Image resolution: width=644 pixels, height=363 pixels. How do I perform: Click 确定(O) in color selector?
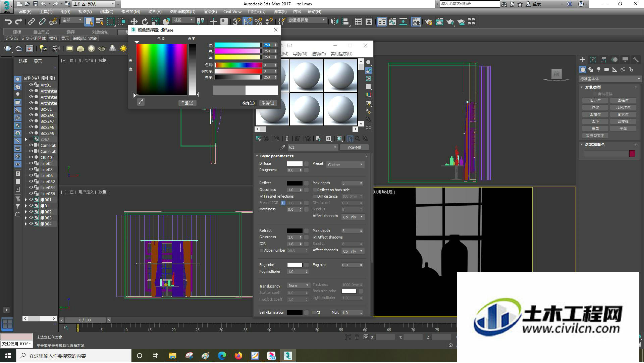point(249,103)
